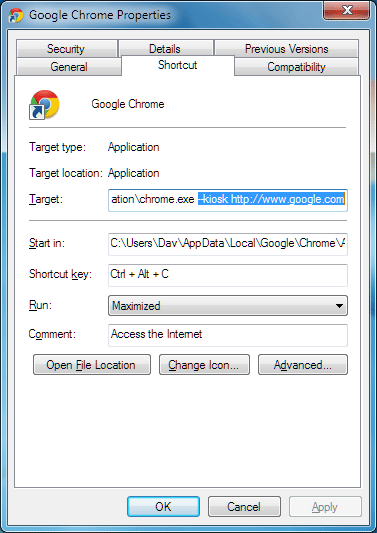Open the Advanced settings button
The image size is (377, 533).
pos(303,365)
